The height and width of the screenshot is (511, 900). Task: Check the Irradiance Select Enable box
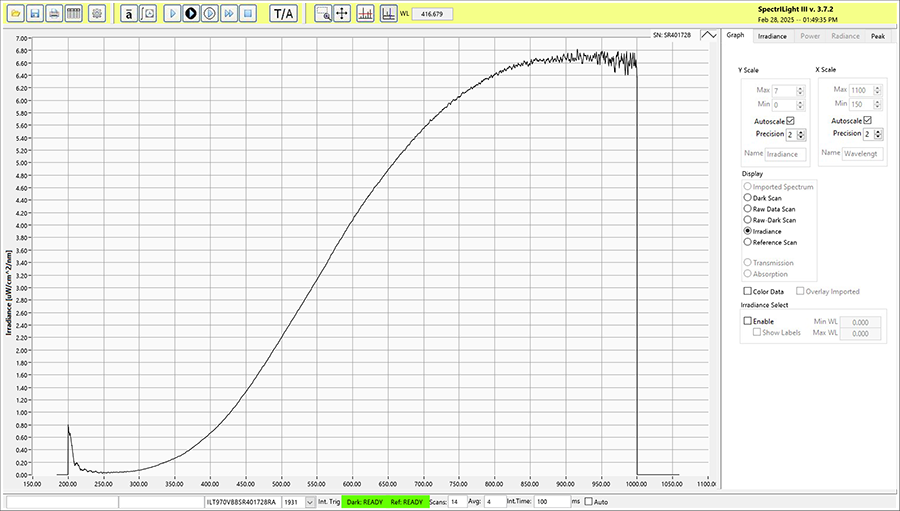(x=747, y=321)
